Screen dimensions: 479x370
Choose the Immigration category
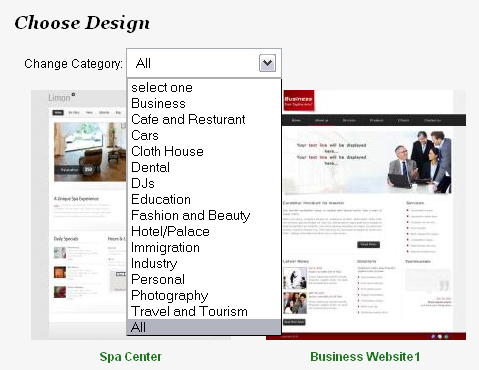[x=204, y=248]
